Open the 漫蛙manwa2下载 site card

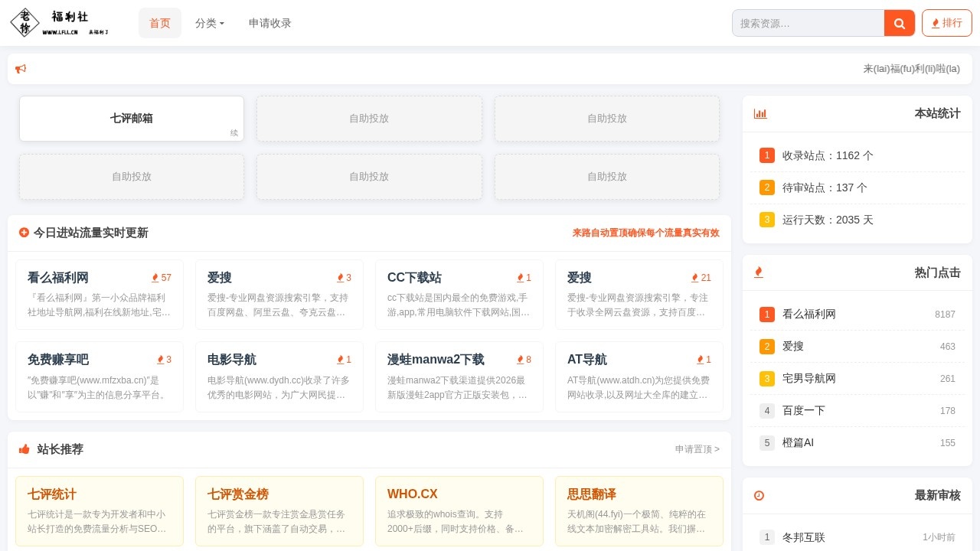pyautogui.click(x=459, y=377)
